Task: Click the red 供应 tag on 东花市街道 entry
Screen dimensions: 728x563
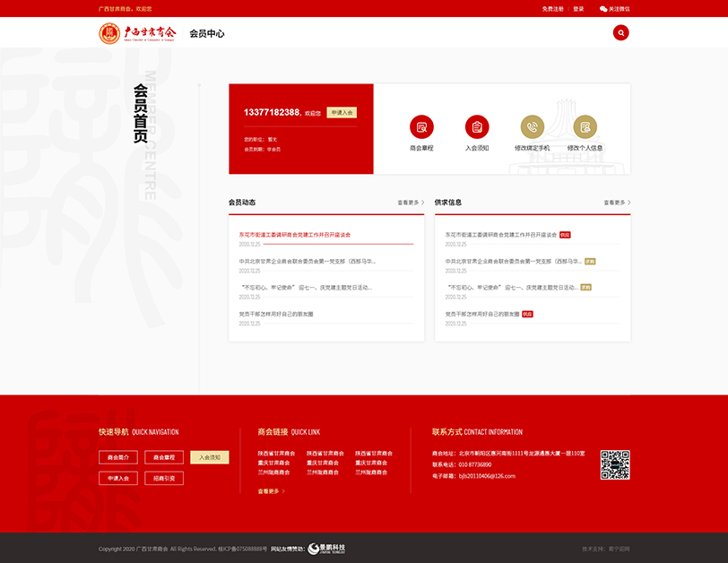Action: coord(565,235)
